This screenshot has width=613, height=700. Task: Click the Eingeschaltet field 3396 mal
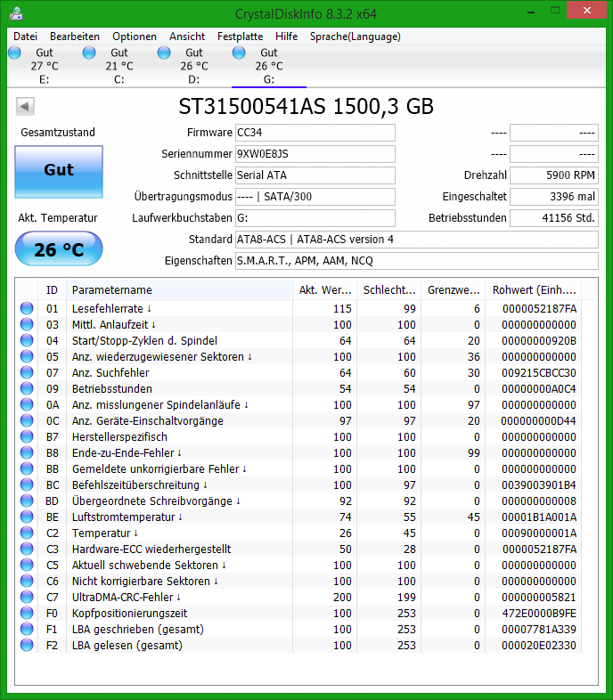554,197
